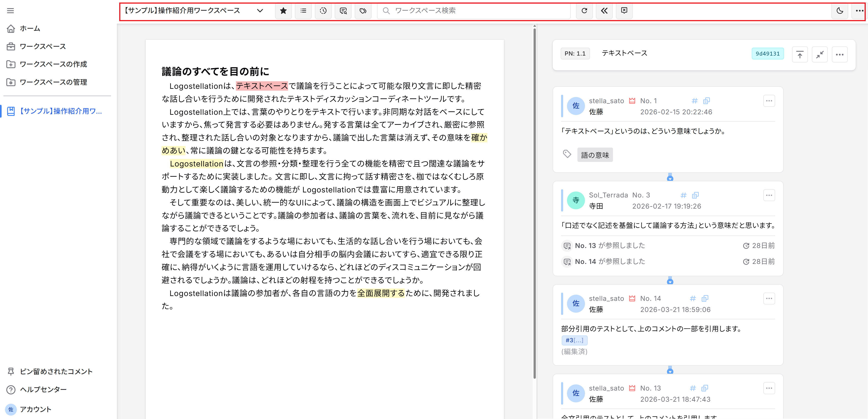Screen dimensions: 868x419
Task: Click the hash icon on comment No. 3
Action: click(x=683, y=195)
